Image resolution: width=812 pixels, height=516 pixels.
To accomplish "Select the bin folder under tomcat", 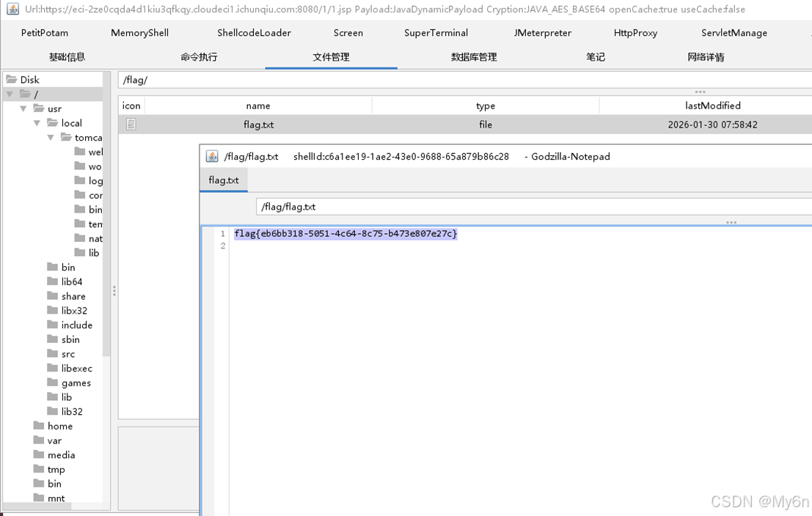I will 88,209.
